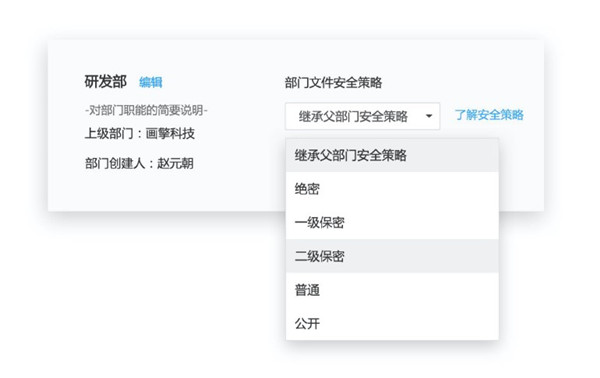Click the 编辑 link beside 研发部
Screen dimensions: 600x378
coord(150,82)
